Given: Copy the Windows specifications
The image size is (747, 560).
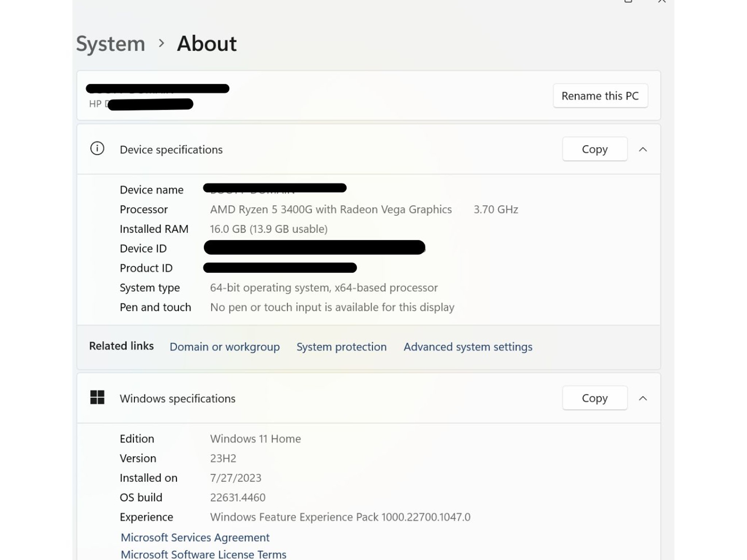Looking at the screenshot, I should tap(595, 398).
